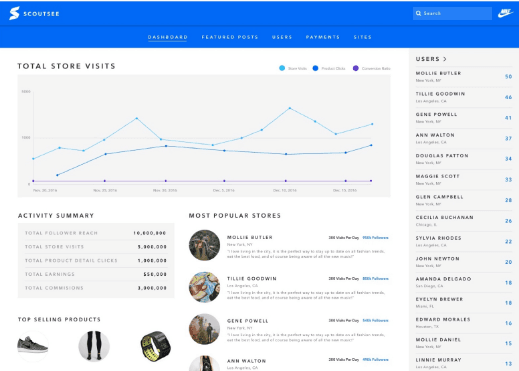Click the highest peak store visits data point
This screenshot has width=519, height=371.
click(x=290, y=108)
